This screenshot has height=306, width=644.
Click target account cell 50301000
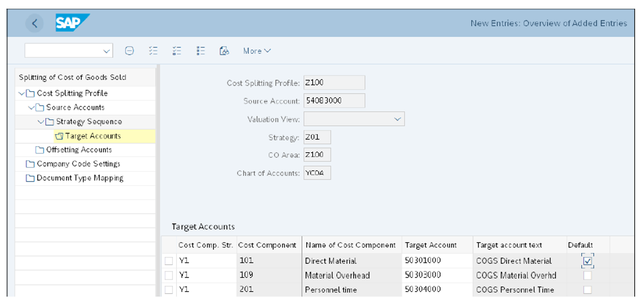437,260
